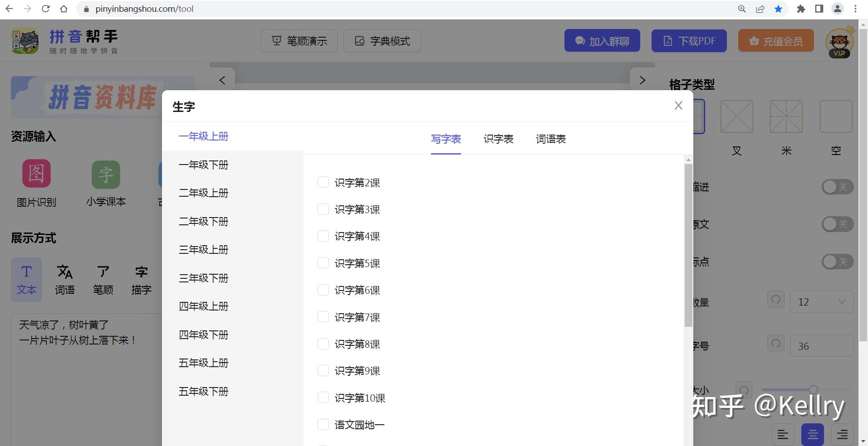This screenshot has width=868, height=446.
Task: Select the 描字 display mode
Action: coord(141,280)
